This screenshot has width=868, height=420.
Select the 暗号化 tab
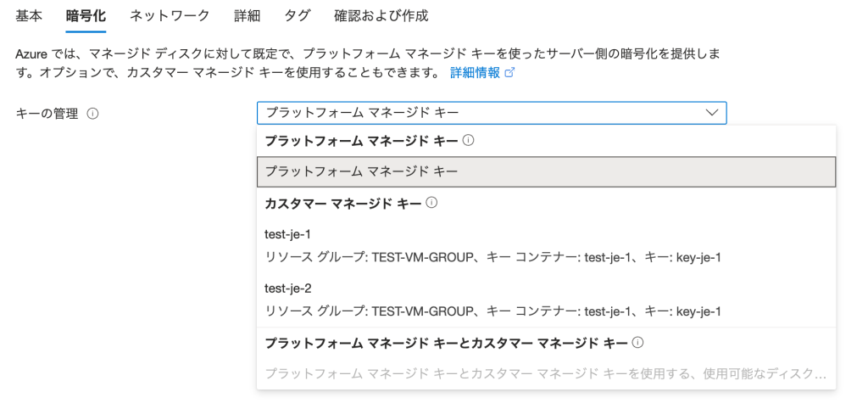pyautogui.click(x=86, y=15)
